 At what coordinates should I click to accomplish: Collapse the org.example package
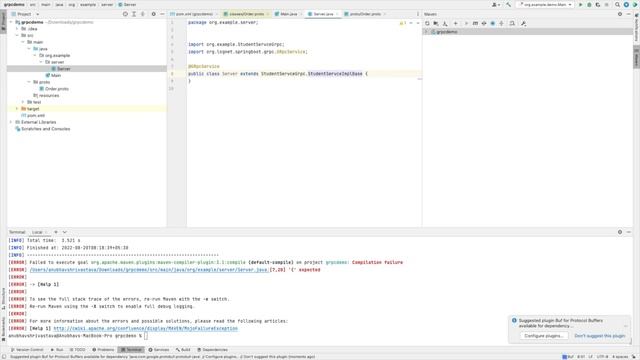(x=35, y=56)
